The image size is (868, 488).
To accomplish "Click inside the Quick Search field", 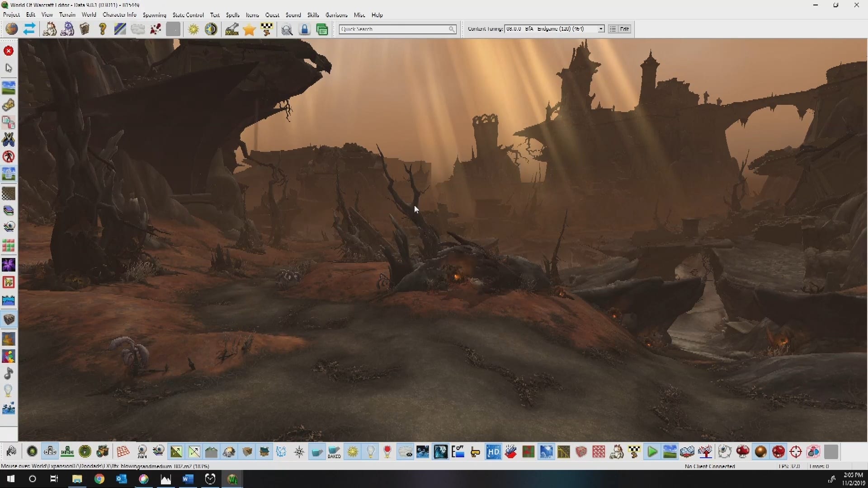I will (x=393, y=29).
